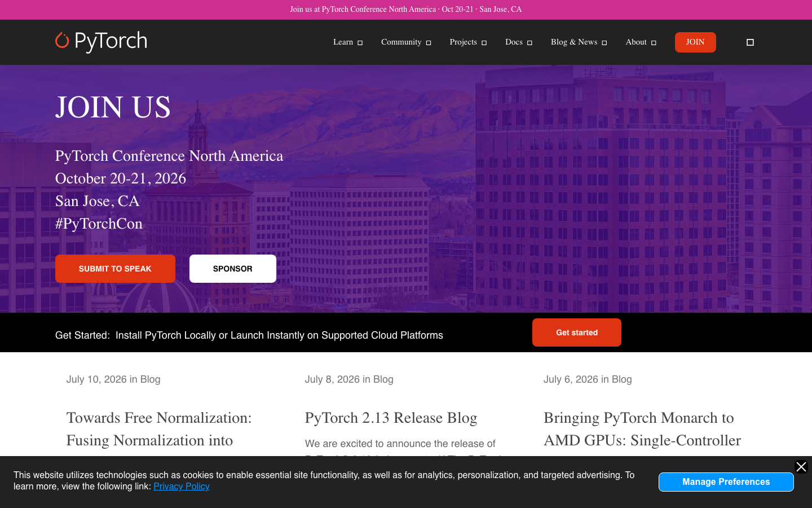Open the Blog & News menu
This screenshot has width=812, height=508.
[574, 42]
